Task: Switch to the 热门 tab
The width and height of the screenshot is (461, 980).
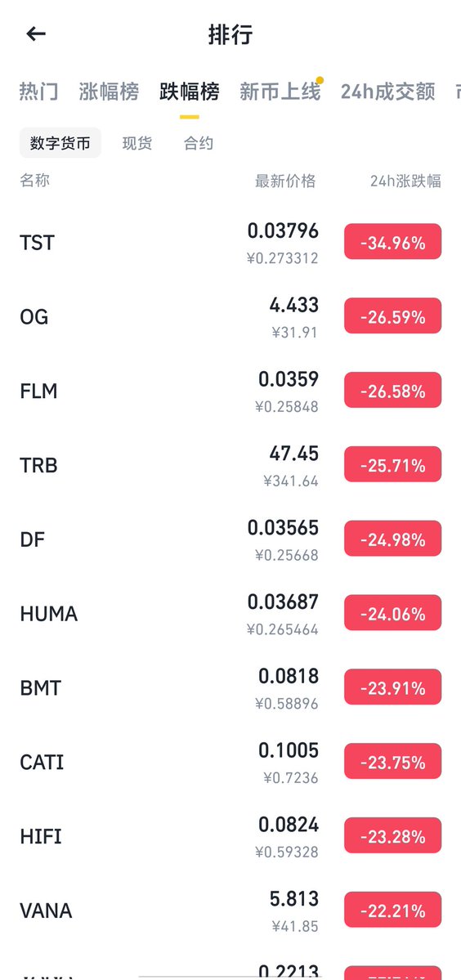Action: (38, 92)
